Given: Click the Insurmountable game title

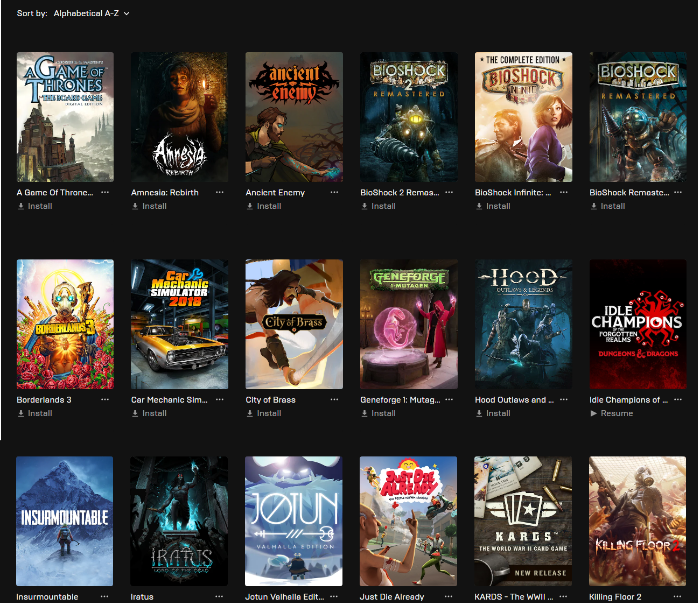Looking at the screenshot, I should point(47,597).
